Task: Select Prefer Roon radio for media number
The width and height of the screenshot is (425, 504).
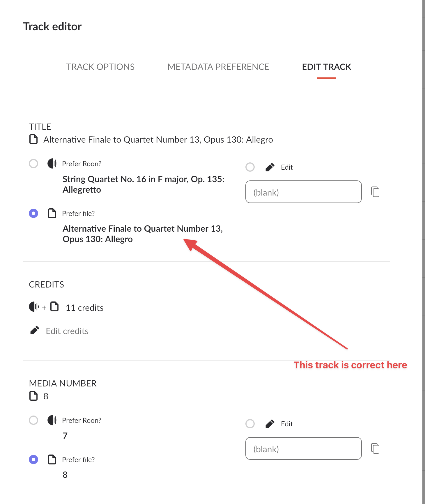Action: 33,420
